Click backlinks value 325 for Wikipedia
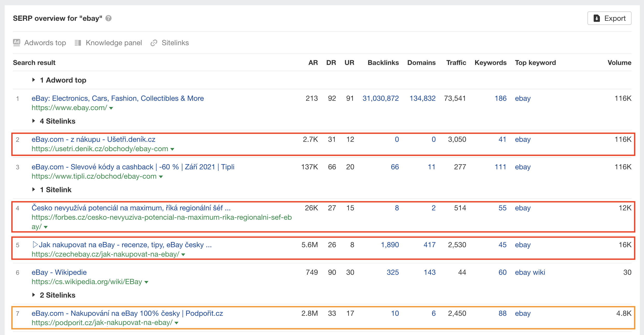The width and height of the screenshot is (644, 335). tap(393, 272)
